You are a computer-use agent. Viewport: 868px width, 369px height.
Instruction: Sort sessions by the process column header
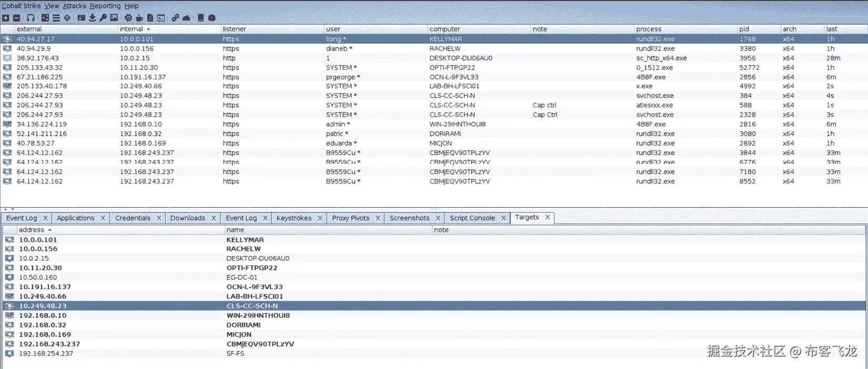point(685,29)
